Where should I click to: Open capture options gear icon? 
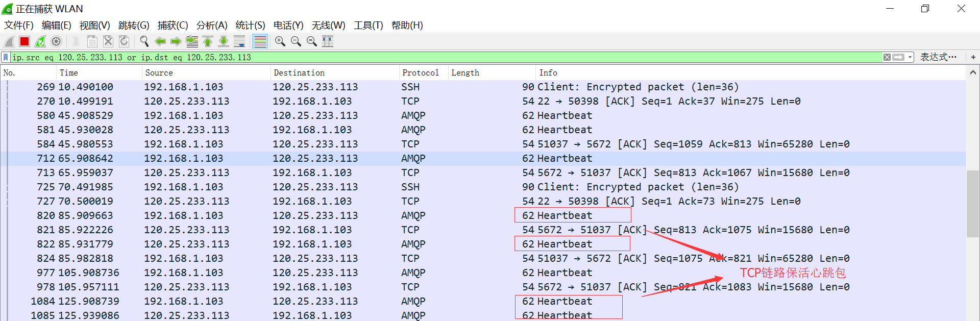click(56, 41)
